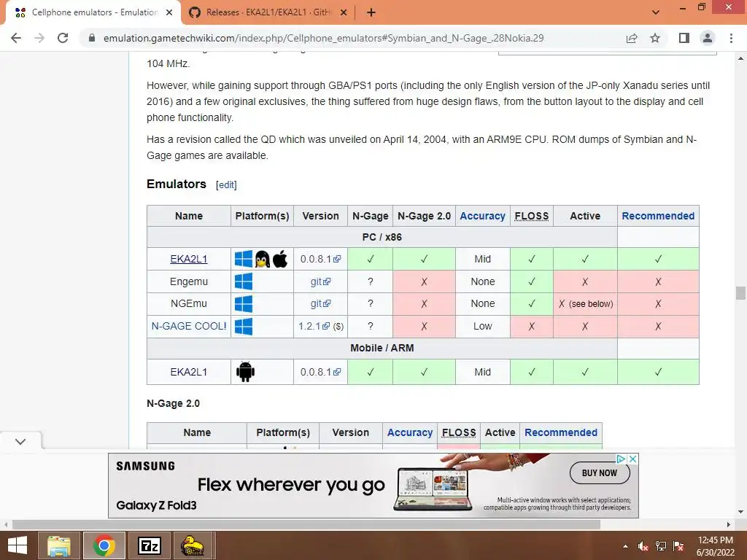Open the Samsung Galaxy Z Fold3 ad
This screenshot has height=560, width=747.
tap(373, 485)
